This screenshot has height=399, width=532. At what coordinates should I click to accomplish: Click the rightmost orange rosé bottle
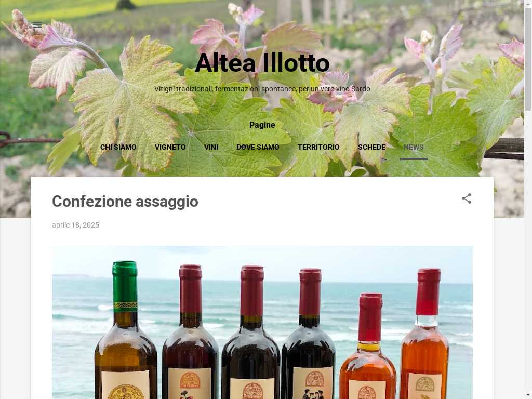[x=425, y=334]
